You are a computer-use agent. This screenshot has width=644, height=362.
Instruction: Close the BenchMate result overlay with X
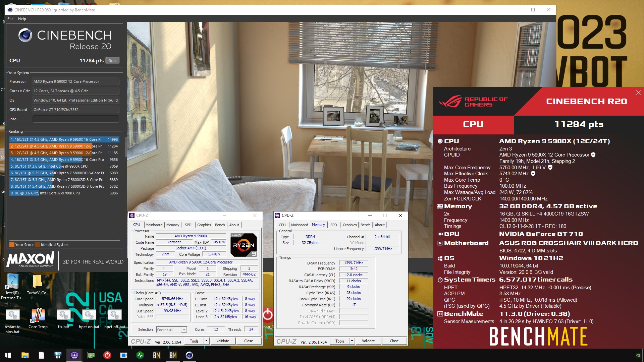pyautogui.click(x=638, y=93)
